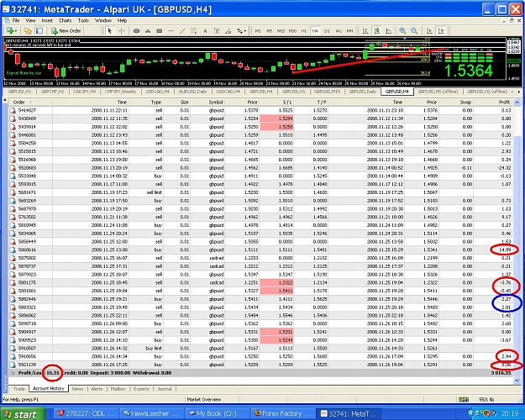The width and height of the screenshot is (525, 420).
Task: Switch chart type to Bar Chart
Action: tap(365, 31)
